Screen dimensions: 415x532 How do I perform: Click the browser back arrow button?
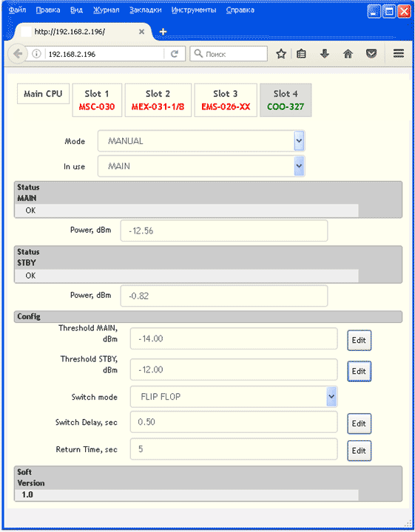point(18,54)
